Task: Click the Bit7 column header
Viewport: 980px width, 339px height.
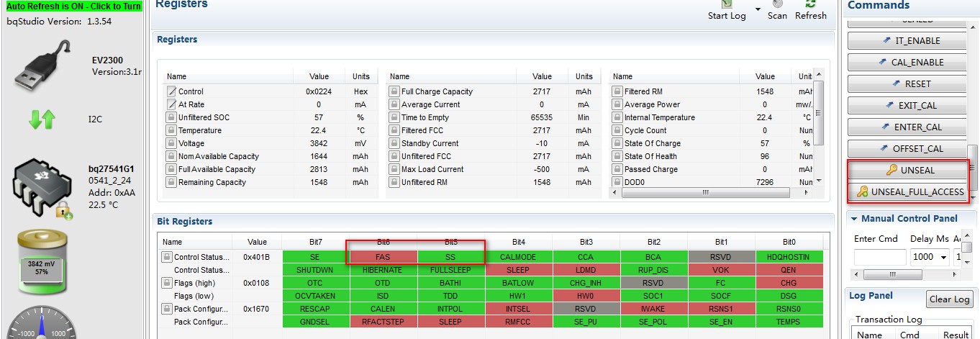Action: (315, 242)
